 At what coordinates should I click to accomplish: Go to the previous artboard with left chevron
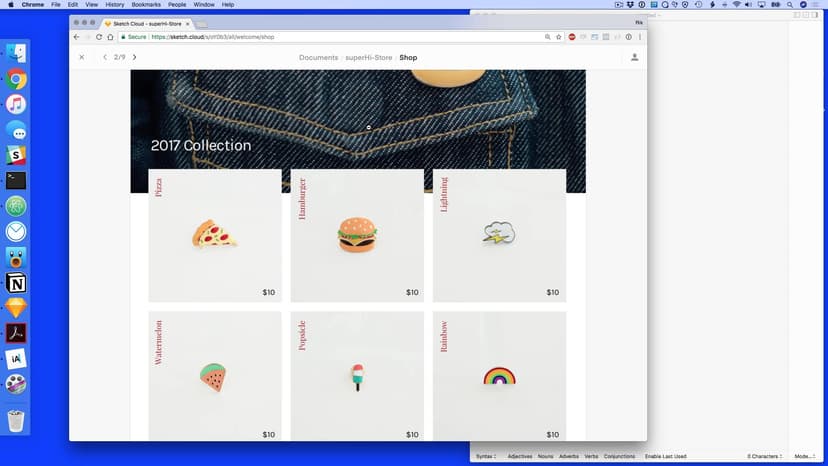click(105, 57)
